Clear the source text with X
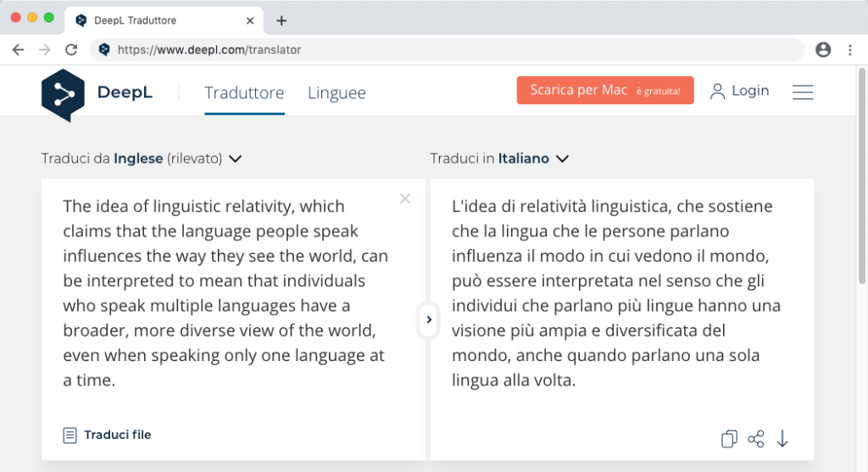 click(405, 198)
